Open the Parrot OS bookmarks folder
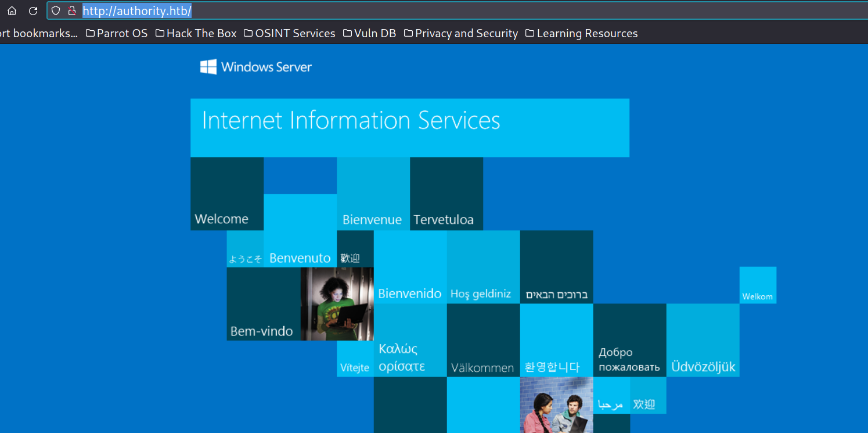Image resolution: width=868 pixels, height=433 pixels. click(x=117, y=33)
